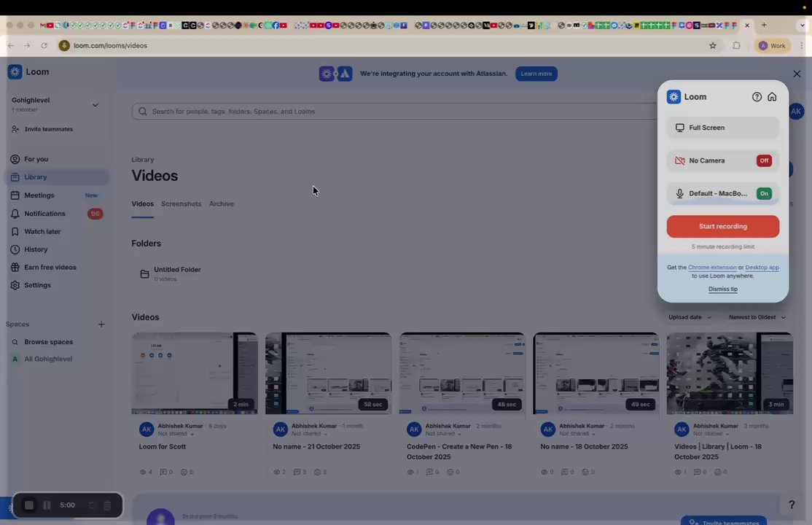The width and height of the screenshot is (812, 525).
Task: Open History in the sidebar
Action: 36,249
